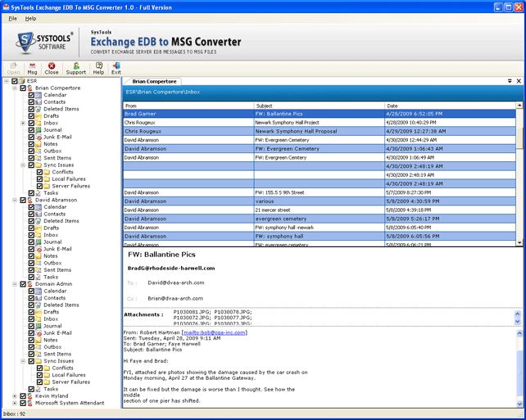Collapse Domain Admin's Sync Issues node
Image resolution: width=526 pixels, height=420 pixels.
[23, 361]
